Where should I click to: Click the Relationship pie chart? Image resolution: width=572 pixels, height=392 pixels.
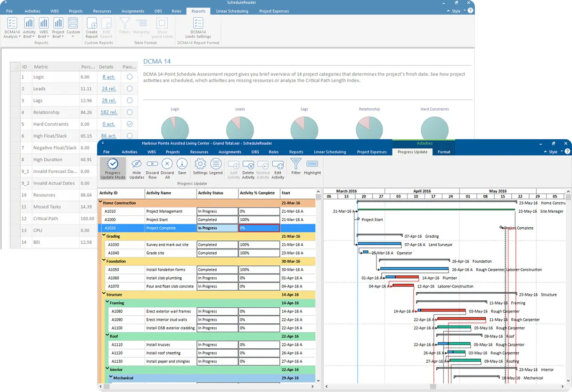pyautogui.click(x=369, y=129)
